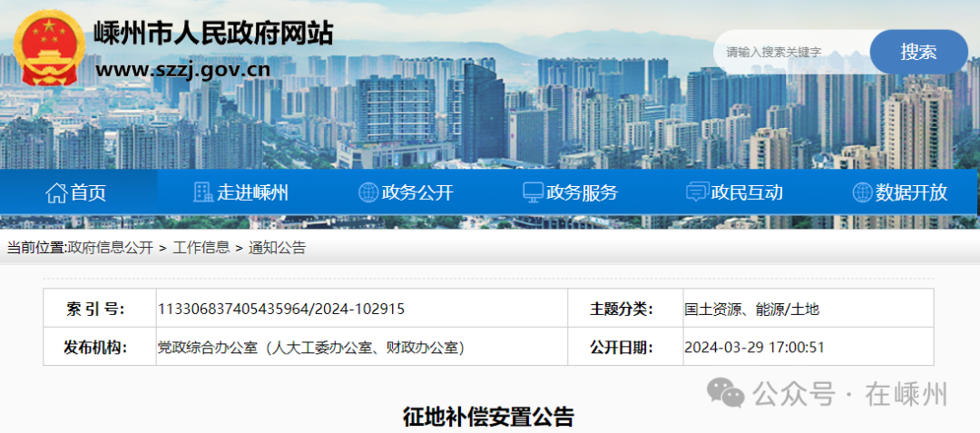Click the globe icon beside 数据开放
This screenshot has height=433, width=980.
(862, 192)
